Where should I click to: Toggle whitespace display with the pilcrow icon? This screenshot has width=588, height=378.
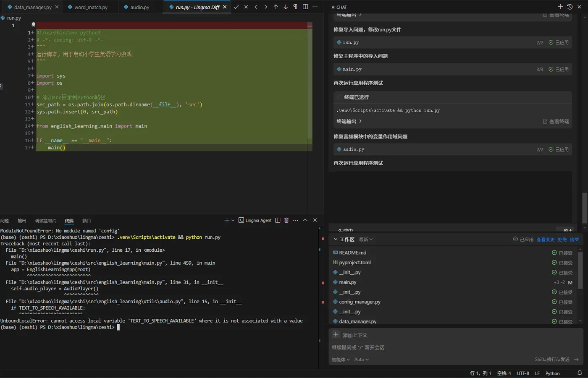pyautogui.click(x=295, y=7)
